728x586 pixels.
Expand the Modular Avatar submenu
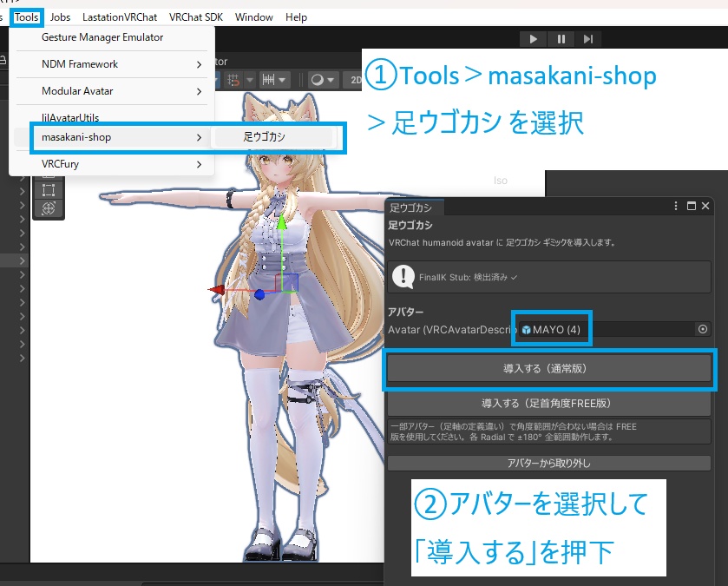point(111,91)
